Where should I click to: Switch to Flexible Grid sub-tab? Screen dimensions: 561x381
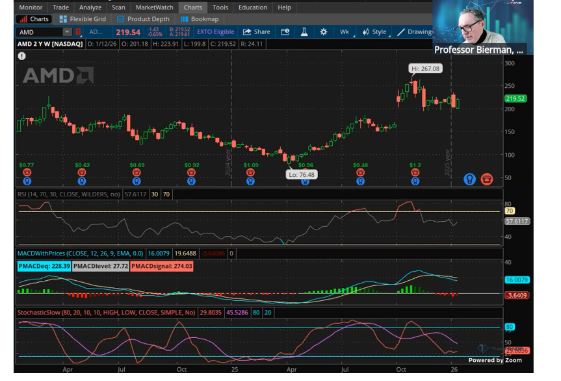point(83,19)
